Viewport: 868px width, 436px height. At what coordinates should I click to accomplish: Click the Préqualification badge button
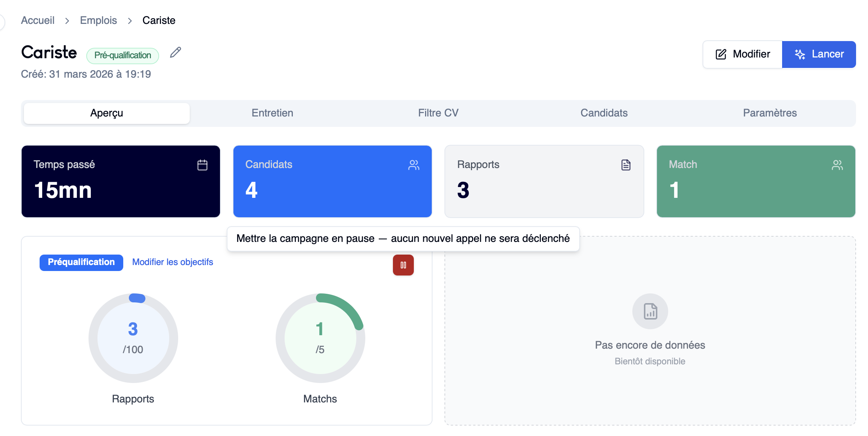pos(81,262)
